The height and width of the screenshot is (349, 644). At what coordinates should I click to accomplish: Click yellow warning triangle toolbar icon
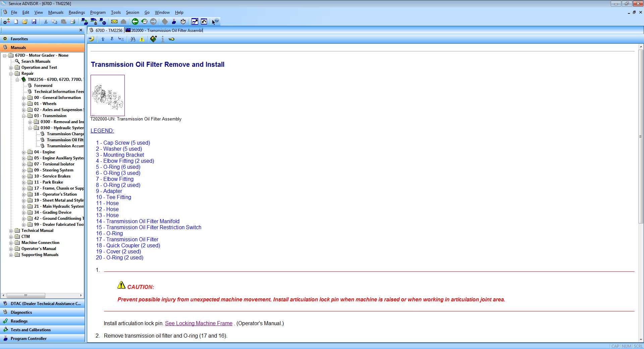pyautogui.click(x=142, y=39)
